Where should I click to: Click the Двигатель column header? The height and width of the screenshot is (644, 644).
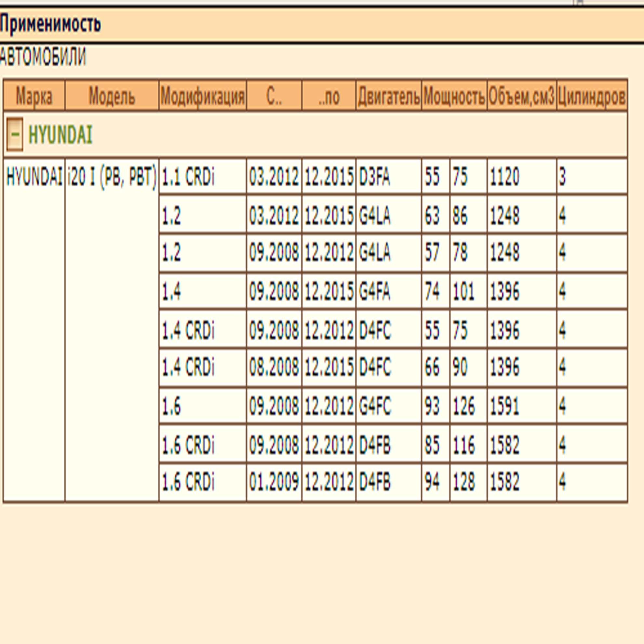tap(389, 97)
